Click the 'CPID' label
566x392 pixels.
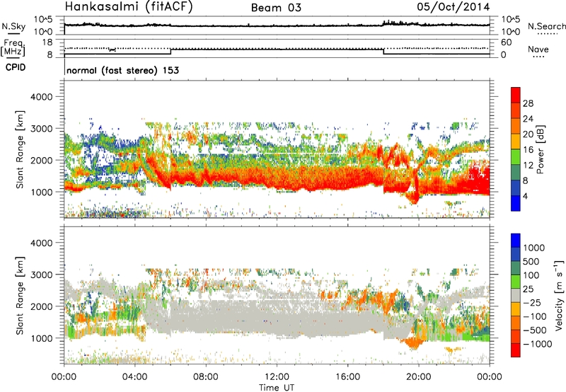point(16,67)
